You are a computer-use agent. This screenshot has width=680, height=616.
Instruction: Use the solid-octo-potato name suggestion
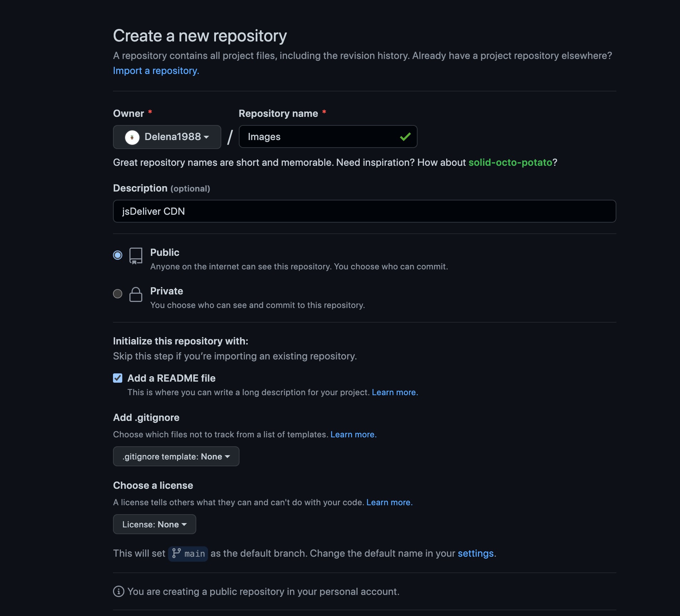tap(510, 163)
